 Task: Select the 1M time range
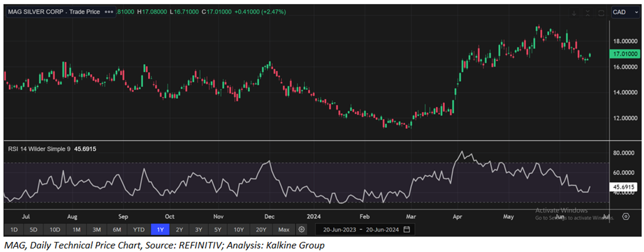tap(76, 229)
